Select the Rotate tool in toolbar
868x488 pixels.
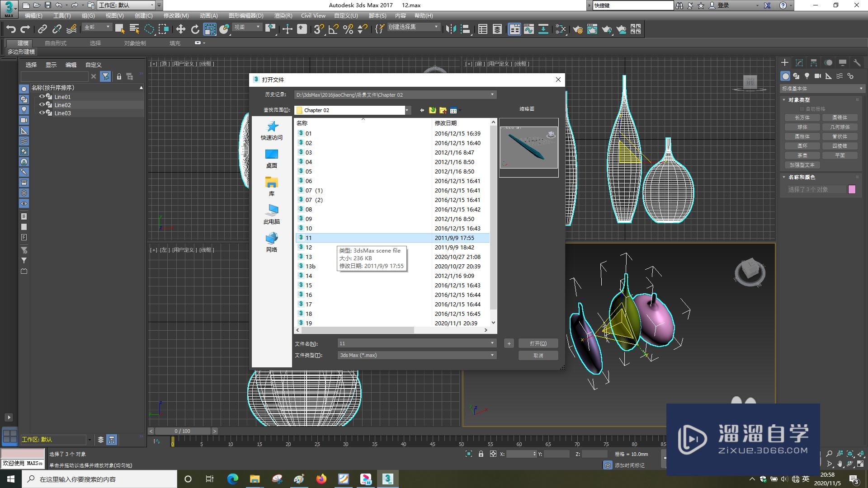click(x=195, y=29)
